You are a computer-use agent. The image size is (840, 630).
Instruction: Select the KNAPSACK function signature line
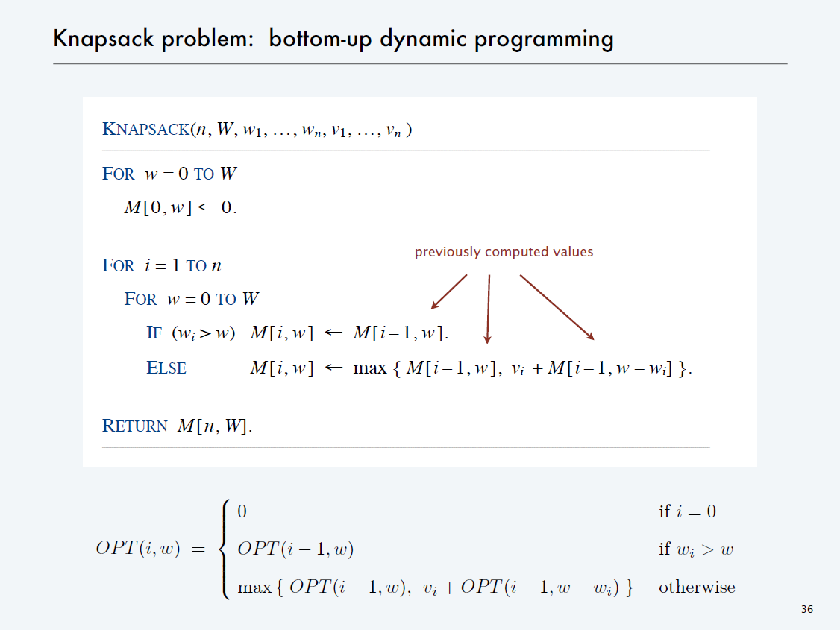[x=257, y=130]
